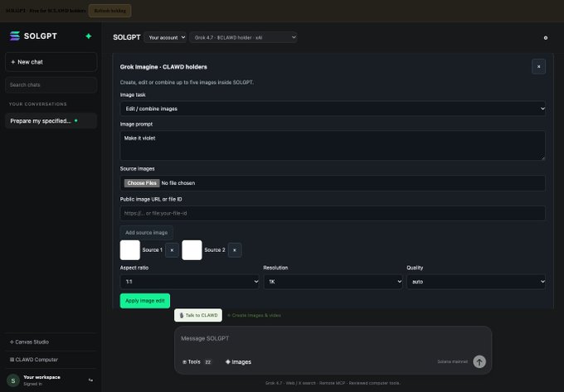The height and width of the screenshot is (392, 564).
Task: Open the Your account dropdown
Action: [x=165, y=37]
